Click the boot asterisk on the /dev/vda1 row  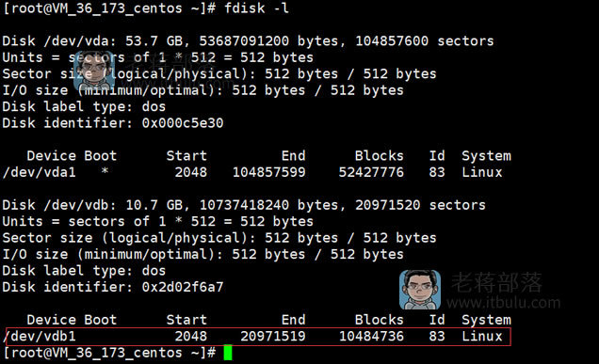click(105, 171)
